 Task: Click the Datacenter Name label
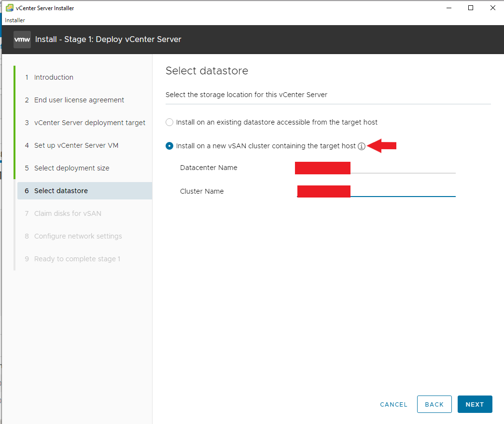[209, 168]
